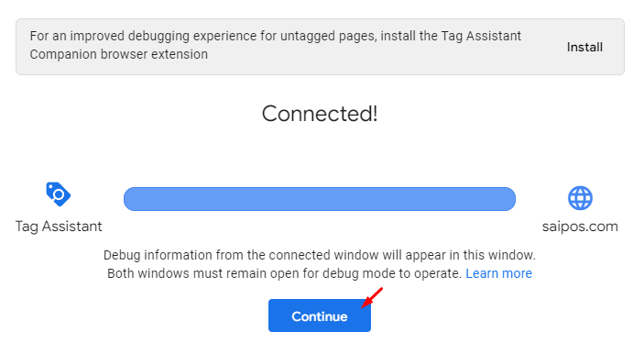Select the saipos.com domain label
This screenshot has width=644, height=343.
coord(580,227)
